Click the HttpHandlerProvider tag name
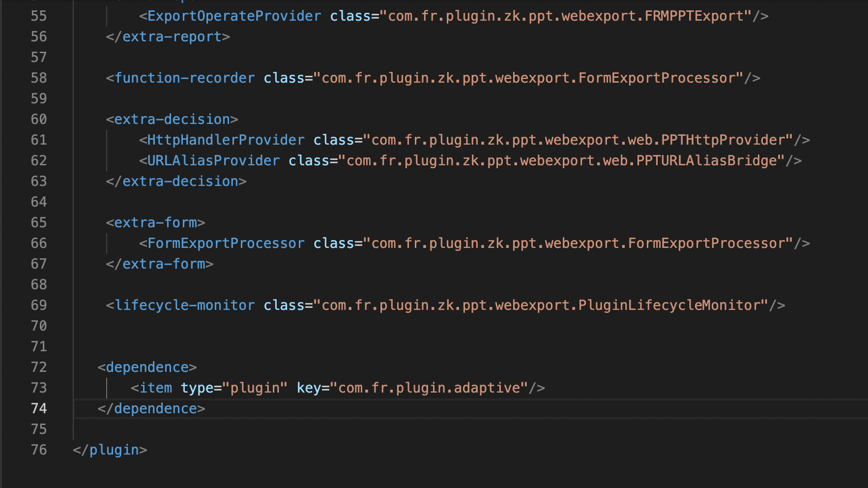 tap(226, 140)
